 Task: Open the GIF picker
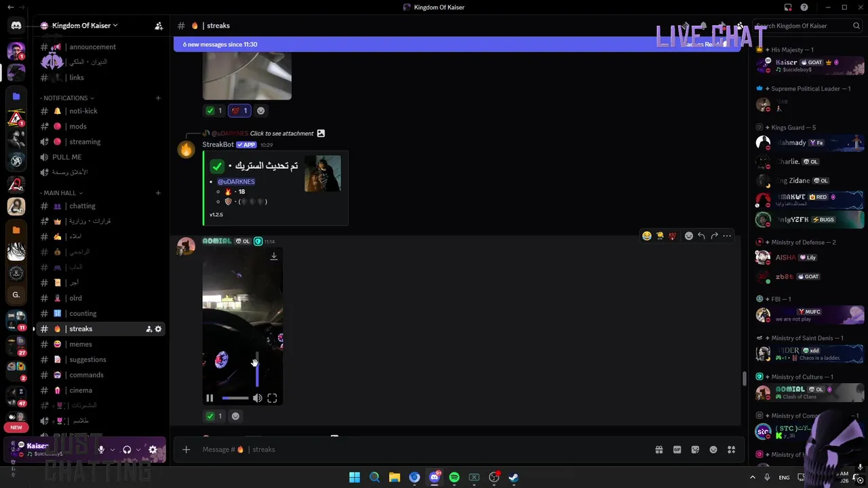click(x=677, y=449)
